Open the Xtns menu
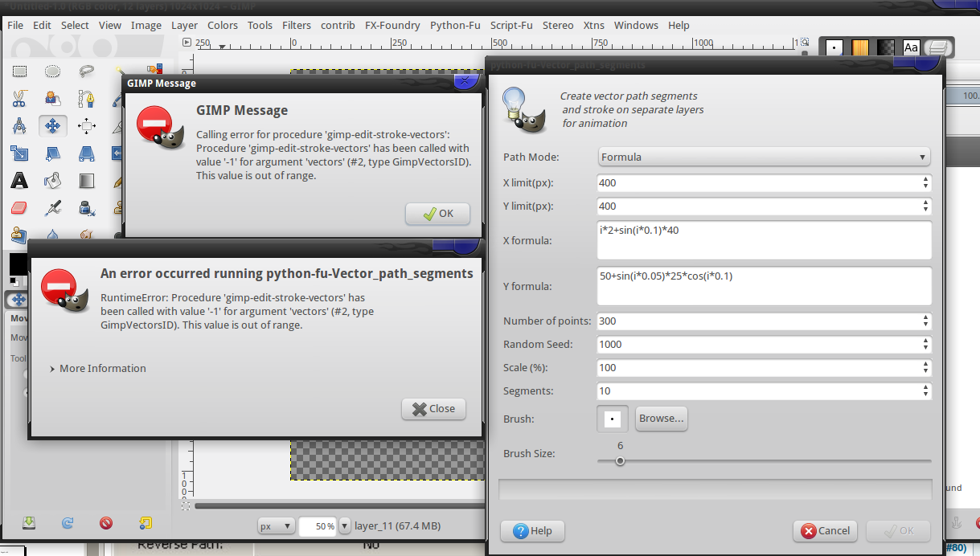Screen dimensions: 980x556 point(593,25)
